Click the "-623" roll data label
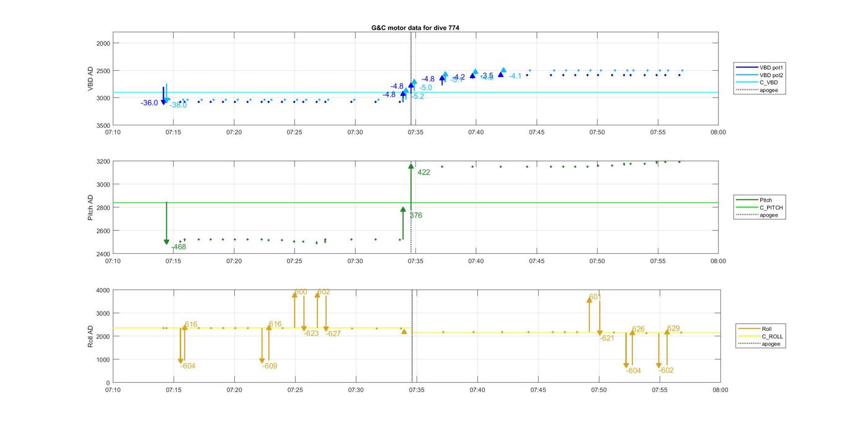 pyautogui.click(x=311, y=333)
